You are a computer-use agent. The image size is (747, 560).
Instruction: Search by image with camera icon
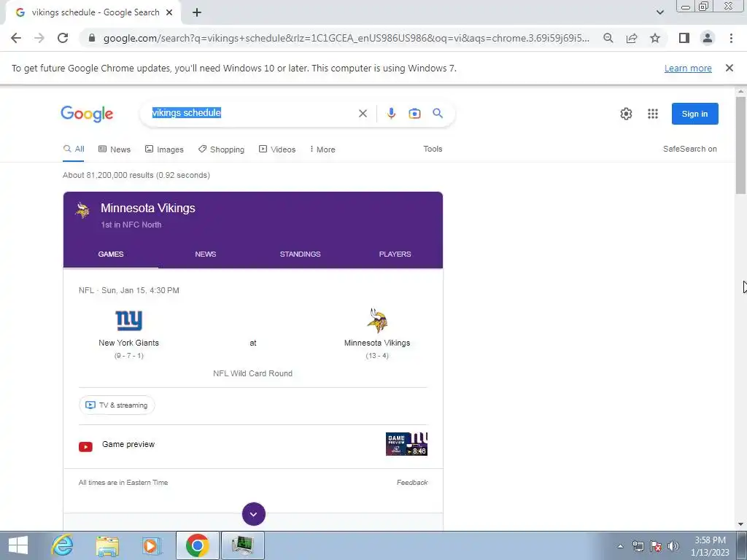click(x=414, y=113)
